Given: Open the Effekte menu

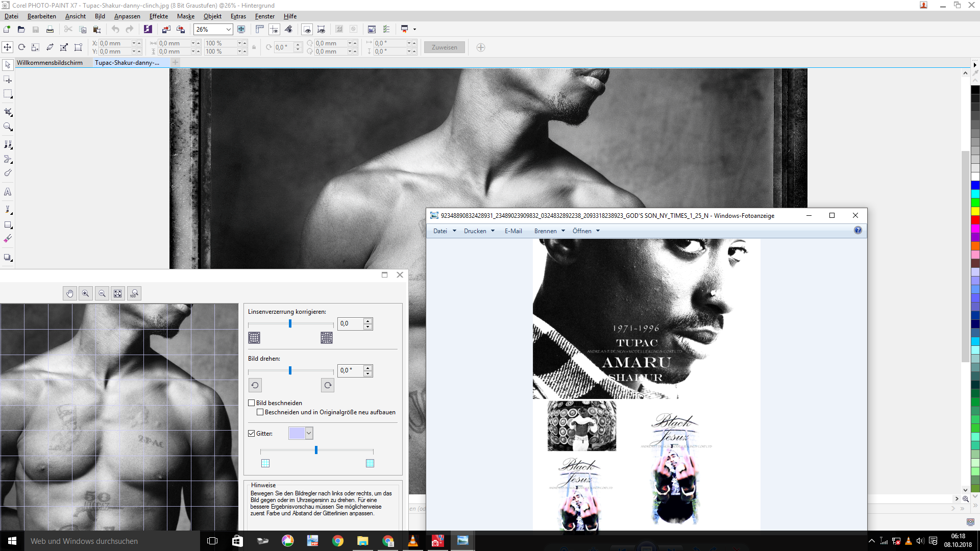Looking at the screenshot, I should click(159, 16).
